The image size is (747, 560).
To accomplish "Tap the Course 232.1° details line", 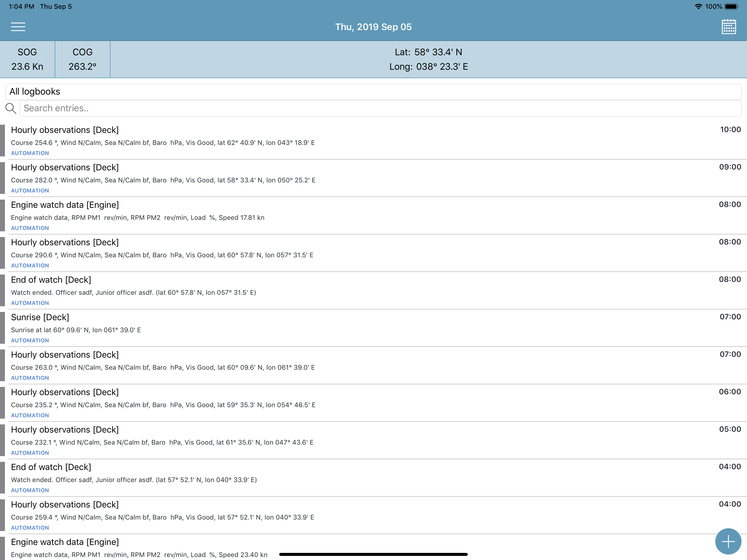I will tap(162, 442).
